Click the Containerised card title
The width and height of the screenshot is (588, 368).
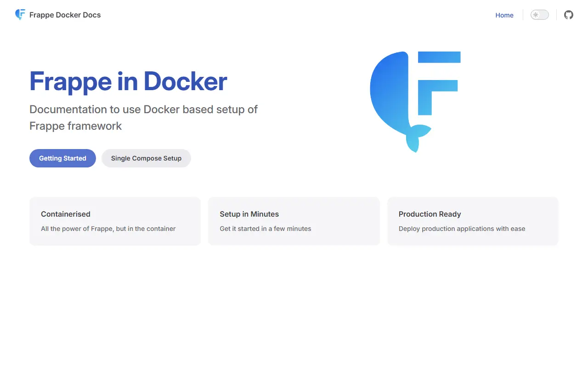pyautogui.click(x=66, y=214)
